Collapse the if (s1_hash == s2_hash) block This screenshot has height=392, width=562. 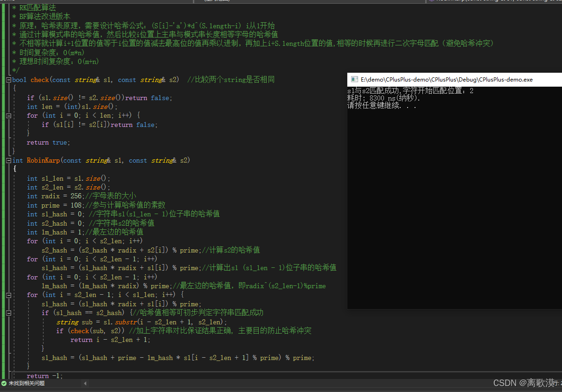[8, 312]
